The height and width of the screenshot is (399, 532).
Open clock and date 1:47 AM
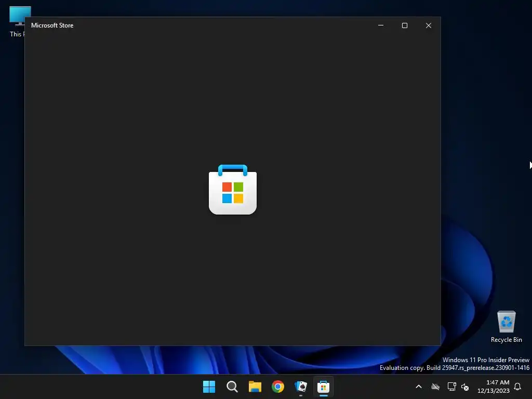[x=494, y=387]
